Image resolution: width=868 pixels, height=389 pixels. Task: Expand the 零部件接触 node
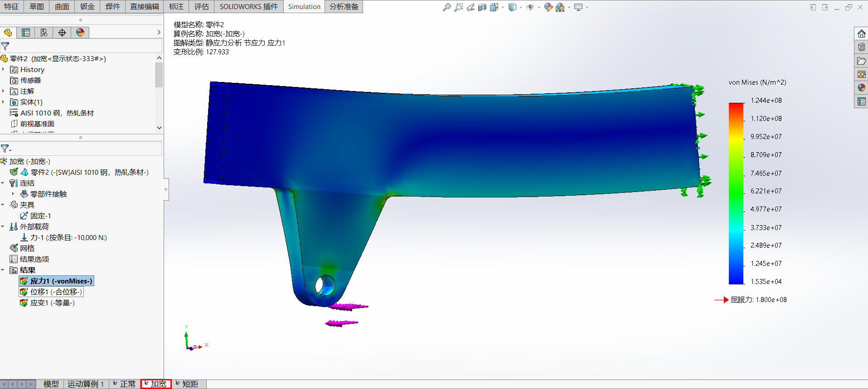pos(13,194)
